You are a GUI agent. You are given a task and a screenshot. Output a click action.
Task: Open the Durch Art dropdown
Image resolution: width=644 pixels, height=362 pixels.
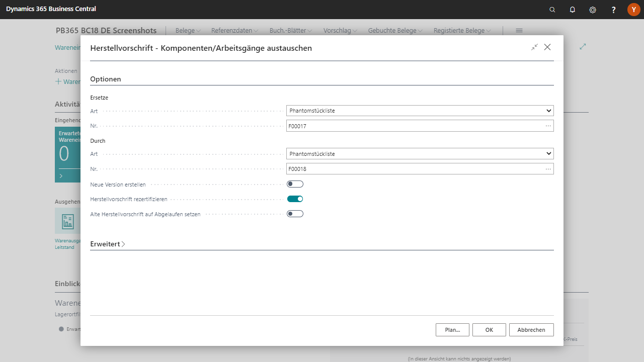[x=420, y=153]
